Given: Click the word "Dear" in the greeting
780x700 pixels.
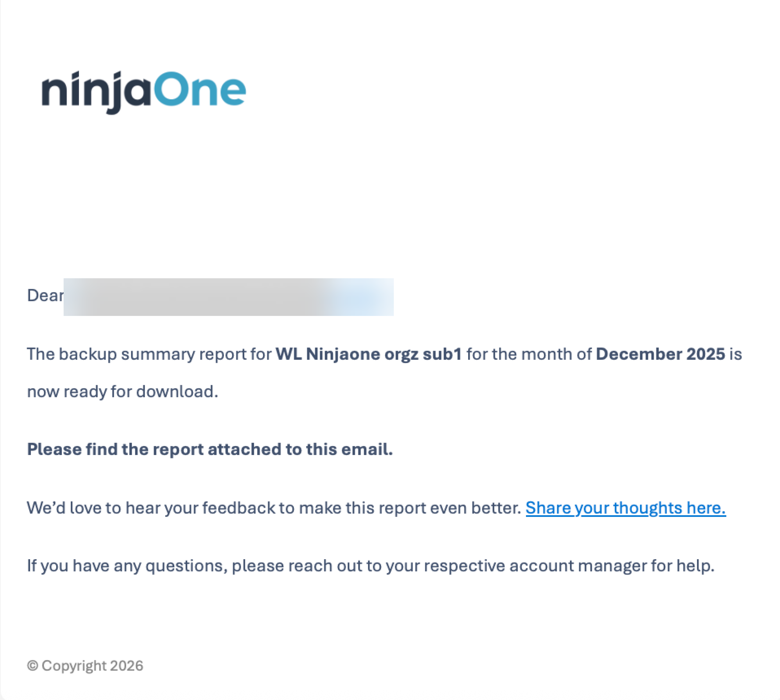Looking at the screenshot, I should pyautogui.click(x=45, y=296).
